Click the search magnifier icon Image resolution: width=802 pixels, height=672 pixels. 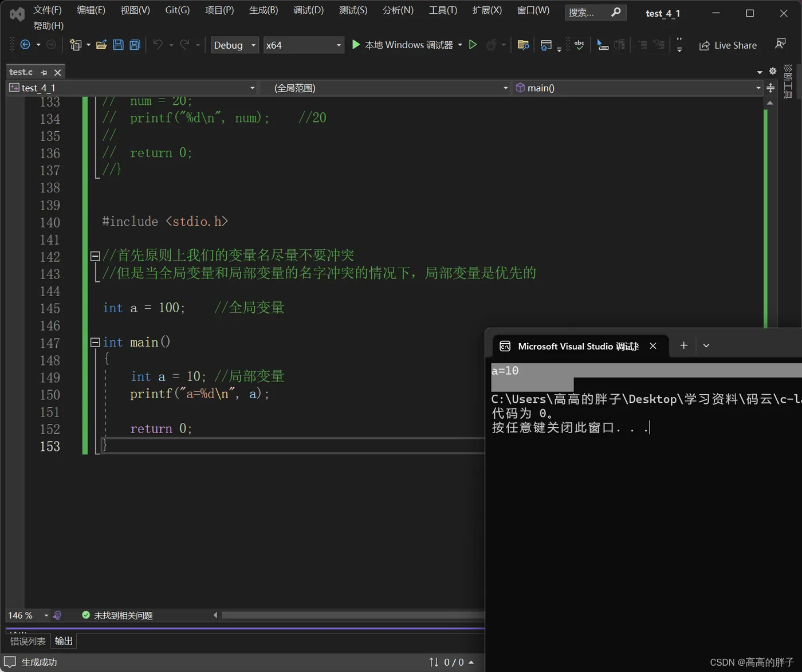click(616, 12)
